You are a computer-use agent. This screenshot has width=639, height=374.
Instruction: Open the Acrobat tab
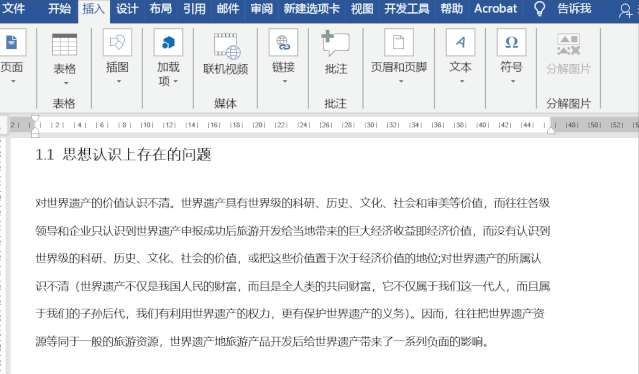495,9
